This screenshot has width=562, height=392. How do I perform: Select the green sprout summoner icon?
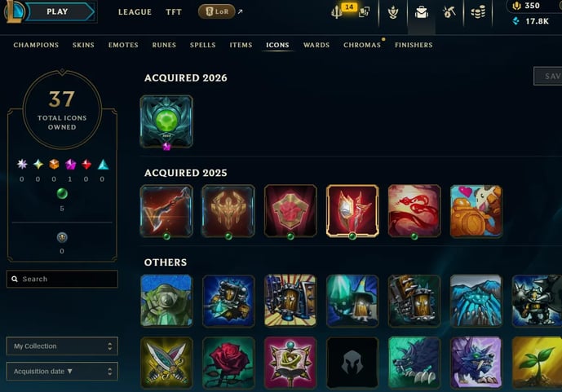click(x=537, y=363)
